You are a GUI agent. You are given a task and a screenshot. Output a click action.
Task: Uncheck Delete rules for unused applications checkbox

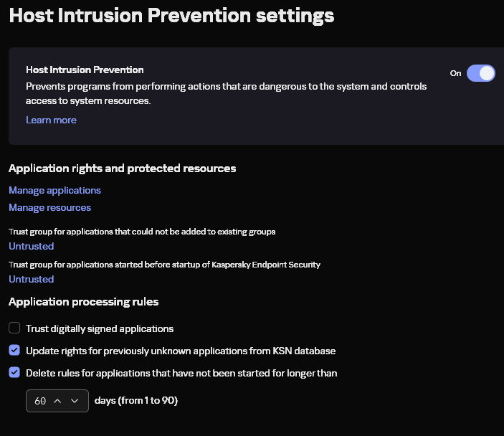14,373
